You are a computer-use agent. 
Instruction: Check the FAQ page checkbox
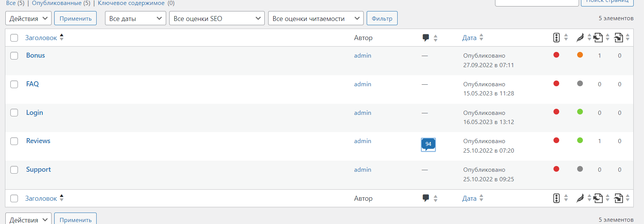pyautogui.click(x=14, y=84)
